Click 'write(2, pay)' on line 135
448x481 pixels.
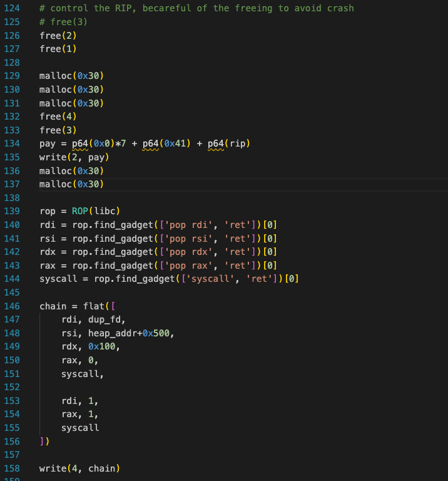(x=74, y=157)
